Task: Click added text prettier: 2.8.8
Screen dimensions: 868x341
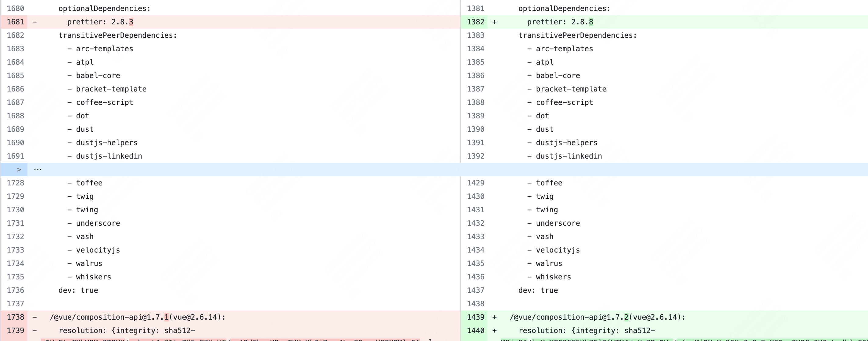Action: (560, 22)
